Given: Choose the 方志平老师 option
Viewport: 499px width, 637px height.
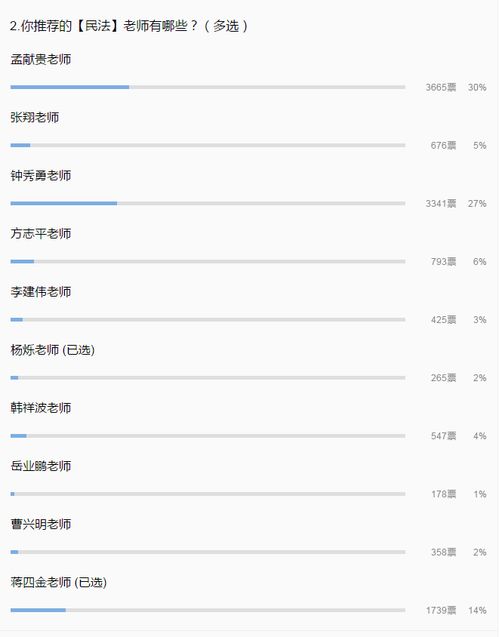Looking at the screenshot, I should [x=41, y=234].
